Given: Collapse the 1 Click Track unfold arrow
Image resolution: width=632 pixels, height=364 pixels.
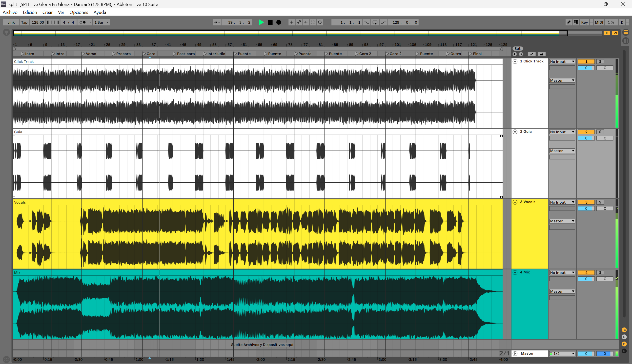Looking at the screenshot, I should [x=515, y=61].
